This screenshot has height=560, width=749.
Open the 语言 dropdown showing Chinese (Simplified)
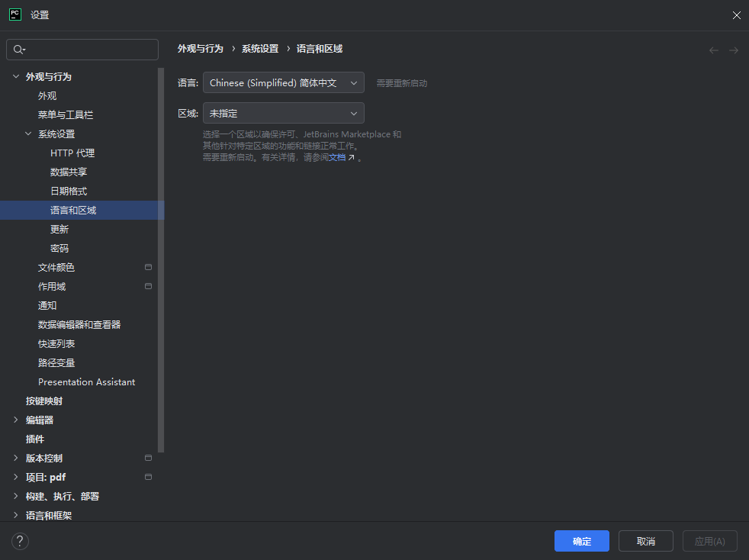point(284,82)
